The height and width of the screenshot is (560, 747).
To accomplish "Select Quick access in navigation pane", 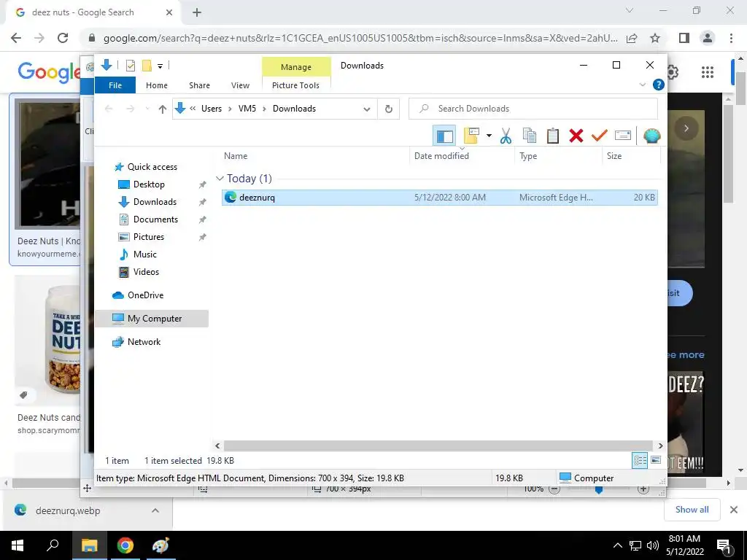I will click(x=152, y=167).
